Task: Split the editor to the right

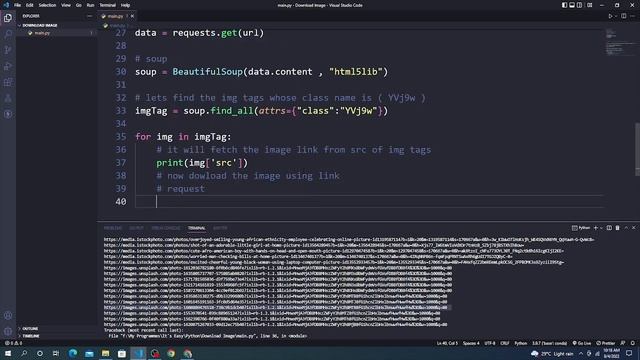Action: point(624,16)
